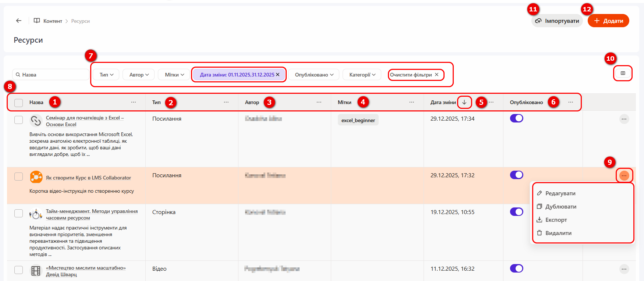Click the back arrow icon
Image resolution: width=644 pixels, height=281 pixels.
19,21
